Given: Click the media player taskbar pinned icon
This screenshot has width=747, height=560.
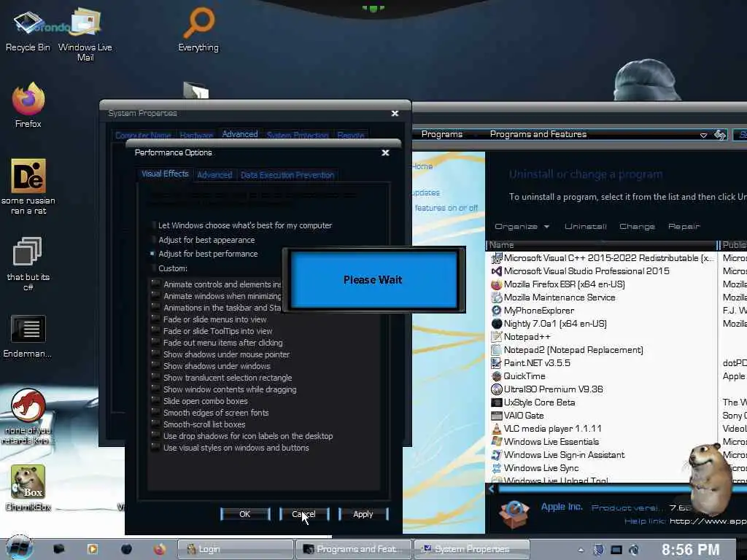Looking at the screenshot, I should click(x=92, y=549).
